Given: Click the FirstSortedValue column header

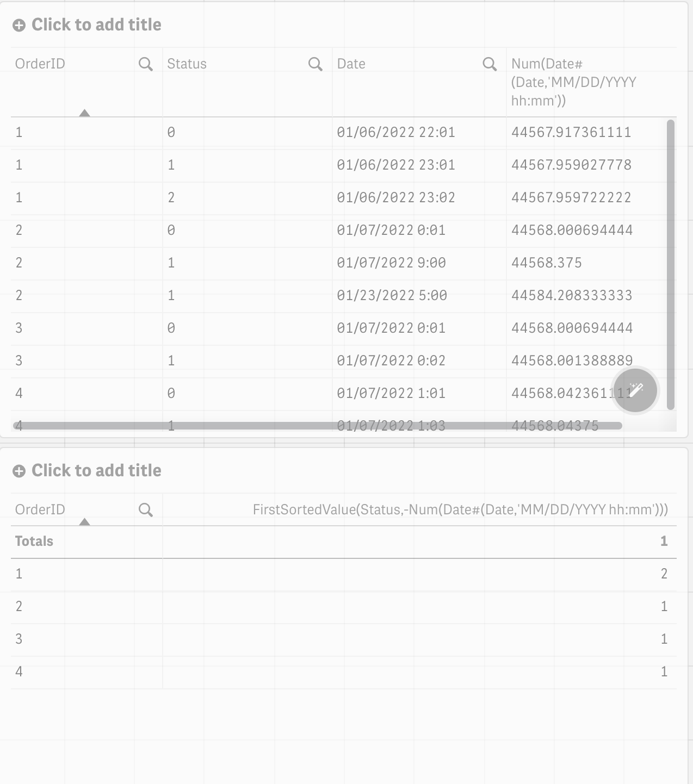Looking at the screenshot, I should [460, 510].
